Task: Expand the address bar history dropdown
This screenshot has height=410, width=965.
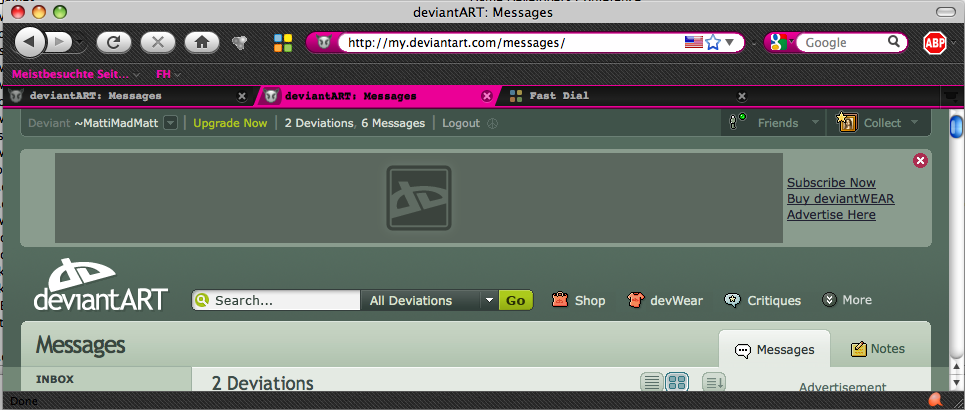Action: click(x=730, y=42)
